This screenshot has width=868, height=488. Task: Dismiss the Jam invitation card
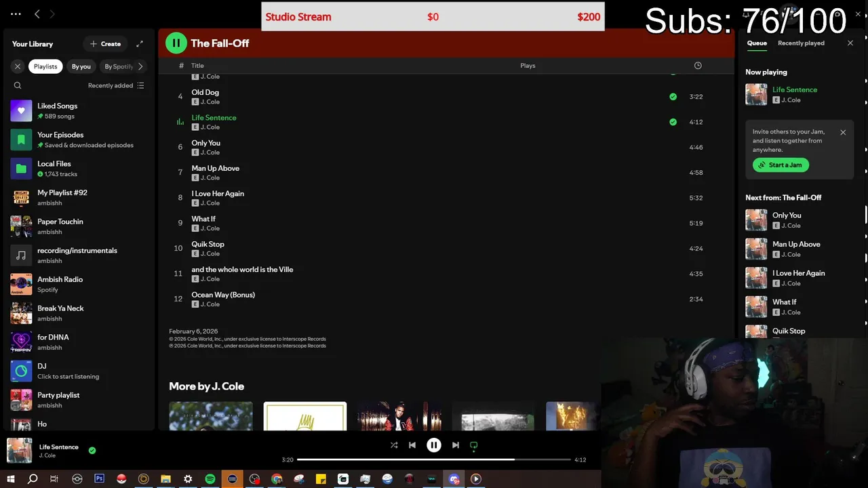(x=843, y=132)
